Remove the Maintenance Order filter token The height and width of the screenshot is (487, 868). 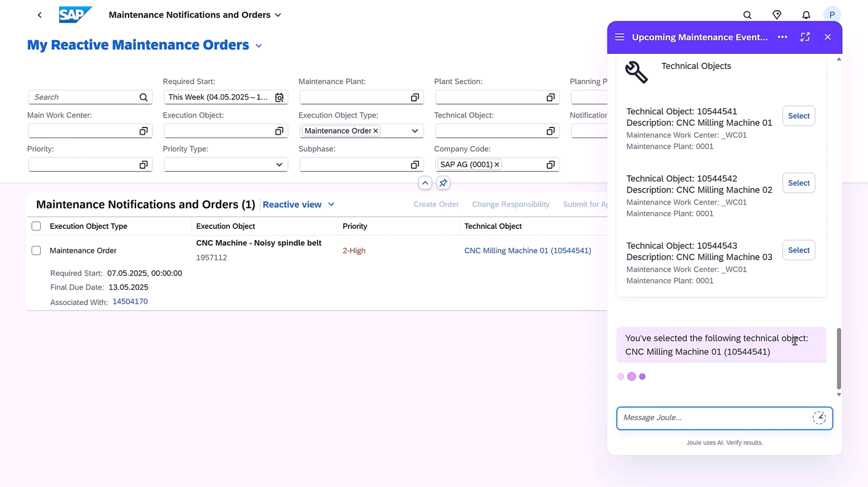click(375, 131)
